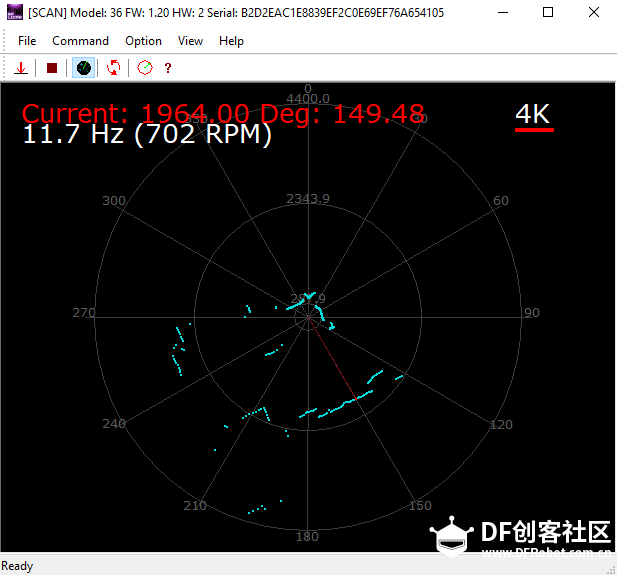
Task: Open the View menu
Action: [x=190, y=41]
